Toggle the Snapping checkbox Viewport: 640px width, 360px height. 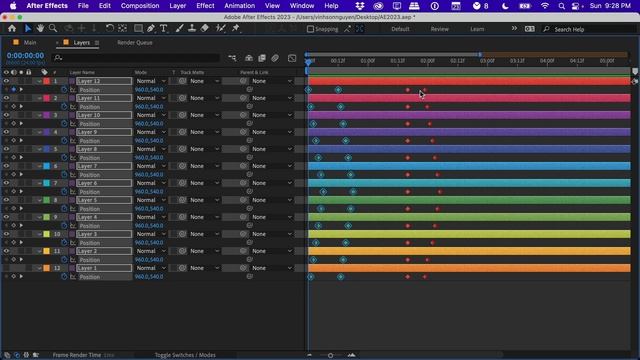click(310, 29)
